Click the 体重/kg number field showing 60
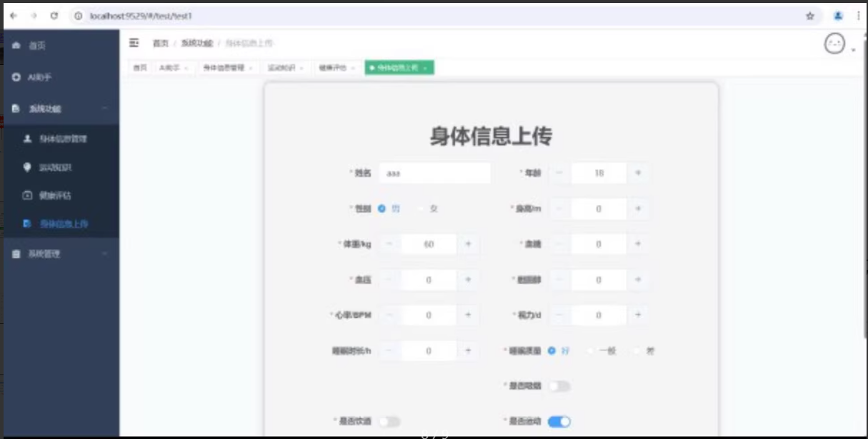Screen dimensions: 868x439 click(429, 244)
